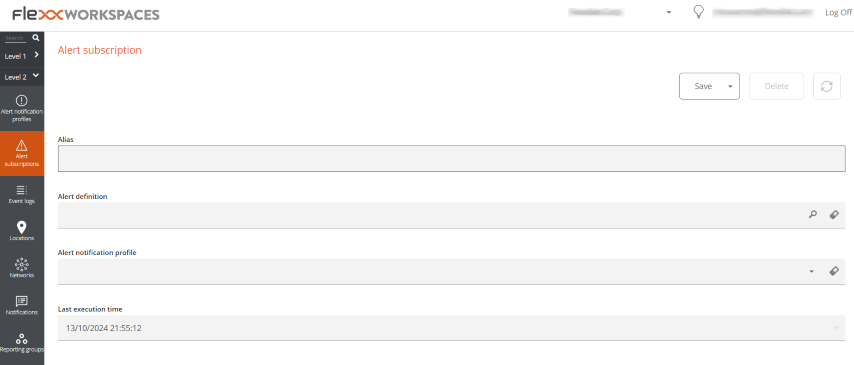This screenshot has width=854, height=365.
Task: Open Alert notification profiles in sidebar
Action: [x=22, y=108]
